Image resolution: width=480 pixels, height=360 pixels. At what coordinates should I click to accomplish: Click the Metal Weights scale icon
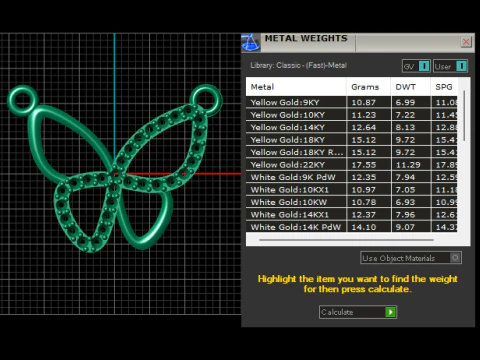251,43
